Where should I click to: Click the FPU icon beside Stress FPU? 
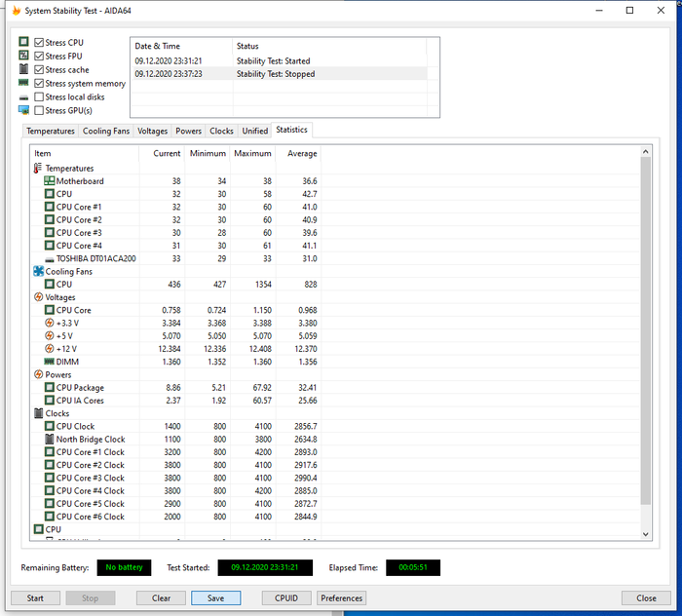coord(23,56)
